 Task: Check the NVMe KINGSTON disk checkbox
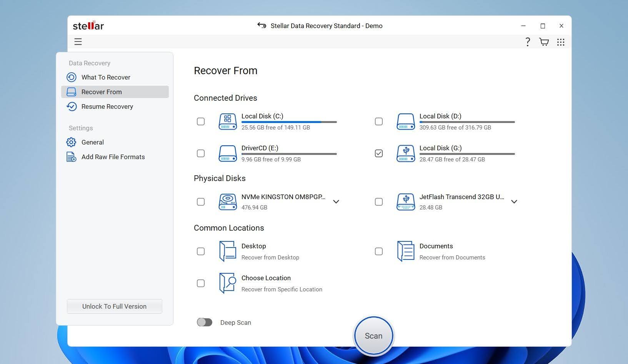tap(201, 202)
